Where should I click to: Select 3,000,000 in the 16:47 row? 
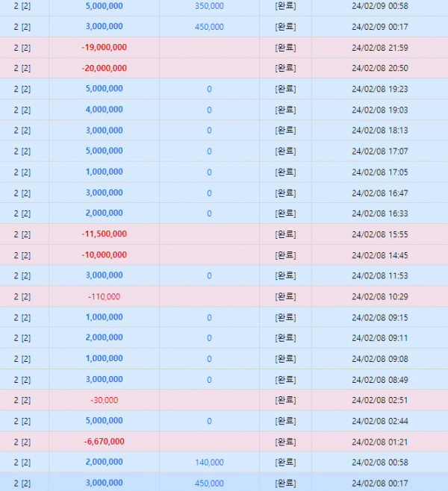coord(105,193)
